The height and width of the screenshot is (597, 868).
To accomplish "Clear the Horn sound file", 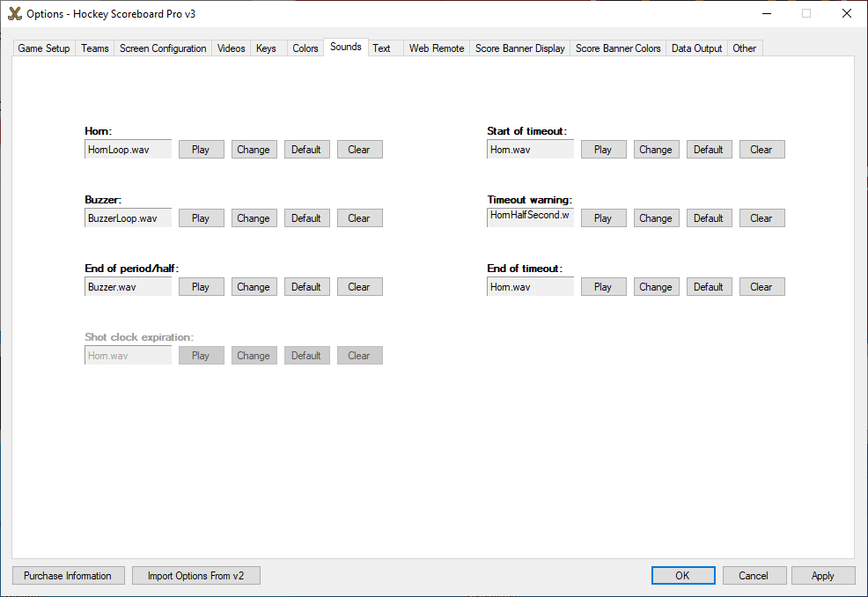I will [x=359, y=150].
